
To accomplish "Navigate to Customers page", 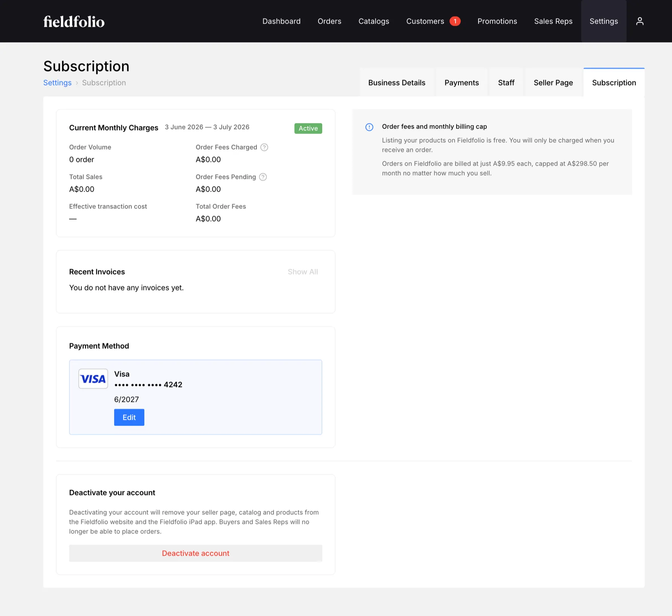I will tap(425, 21).
